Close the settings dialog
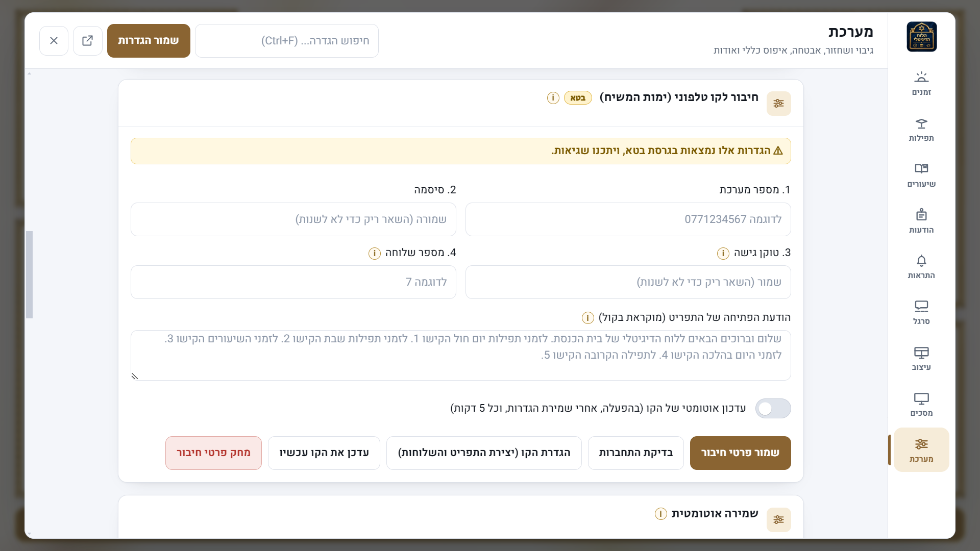980x551 pixels. [x=54, y=41]
